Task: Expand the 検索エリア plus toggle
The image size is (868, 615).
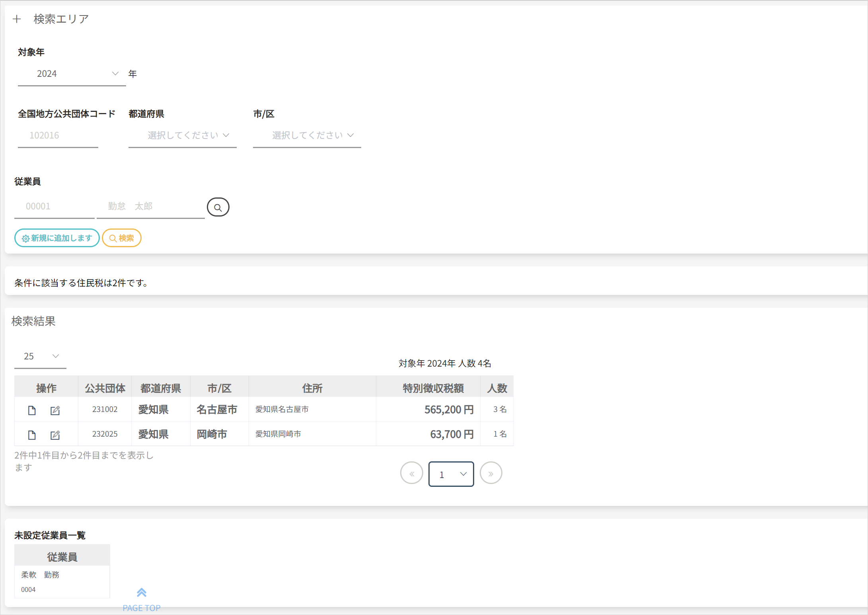Action: 17,19
